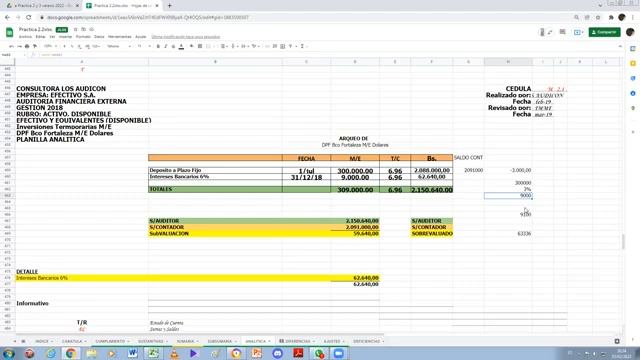This screenshot has width=640, height=360.
Task: Open new browser tab with plus
Action: (x=169, y=6)
